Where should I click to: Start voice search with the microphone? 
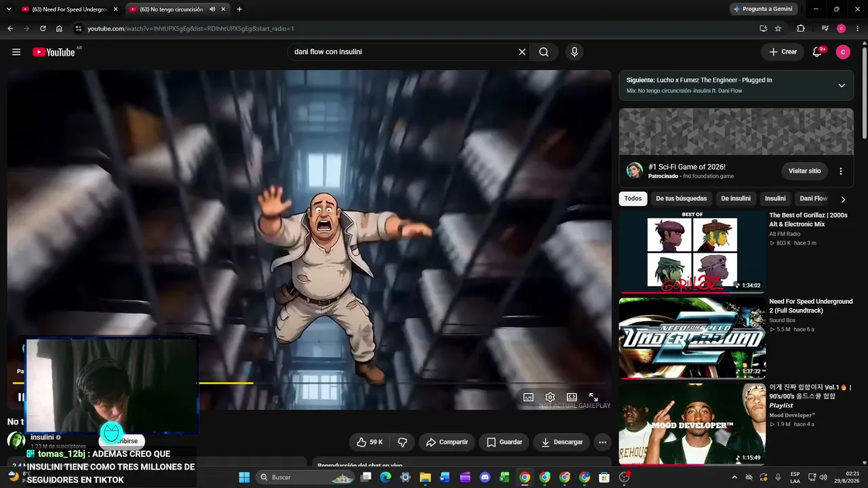pyautogui.click(x=574, y=52)
